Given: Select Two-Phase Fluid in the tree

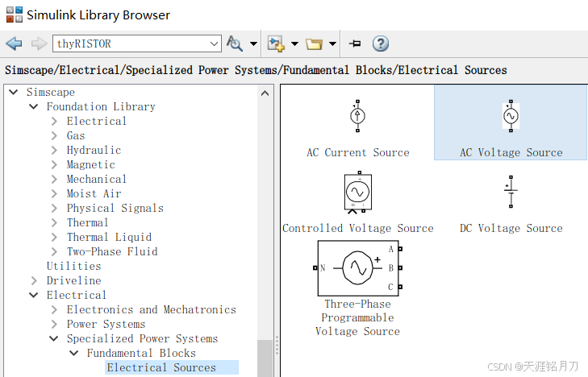Looking at the screenshot, I should [112, 251].
